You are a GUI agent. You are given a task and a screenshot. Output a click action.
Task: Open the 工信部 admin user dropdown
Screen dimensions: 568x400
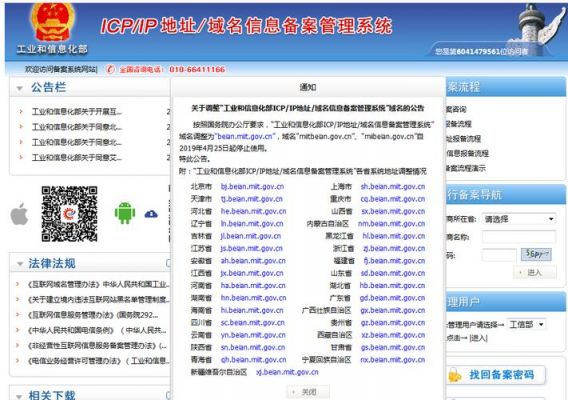[x=526, y=324]
